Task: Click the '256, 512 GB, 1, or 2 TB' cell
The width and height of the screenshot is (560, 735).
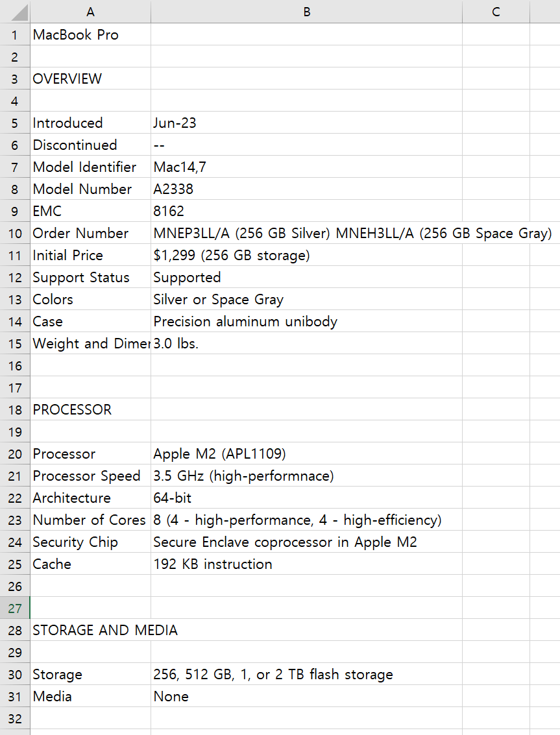Action: coord(306,674)
